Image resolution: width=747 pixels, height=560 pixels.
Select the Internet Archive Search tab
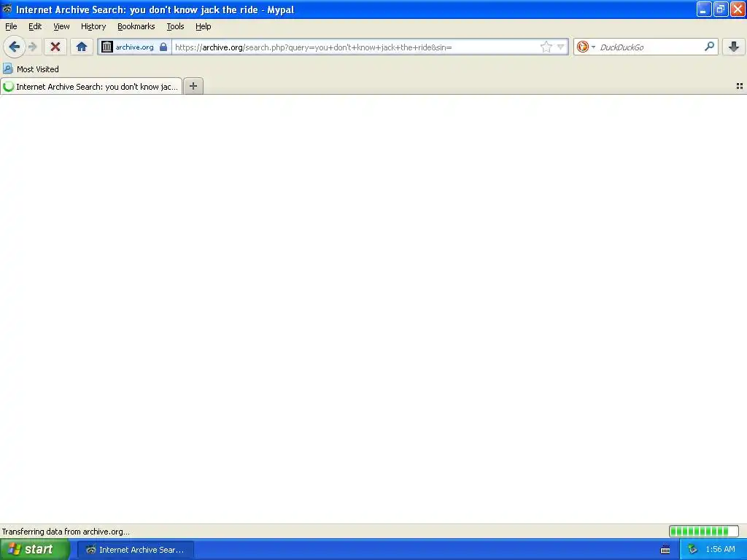(x=91, y=86)
